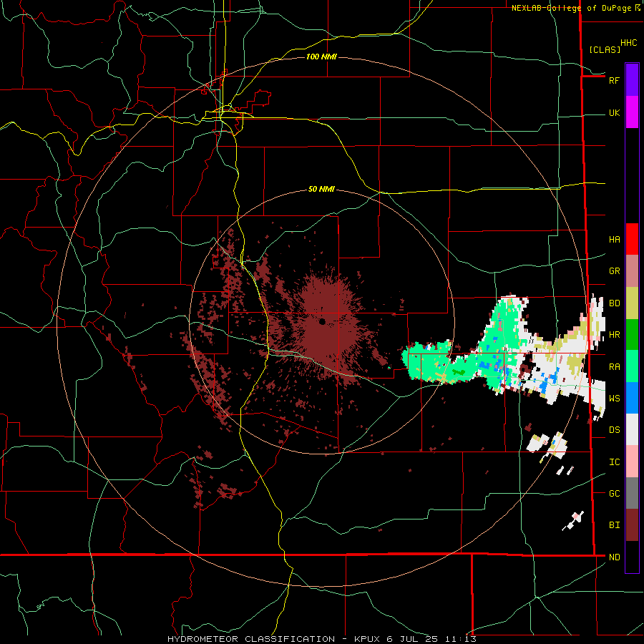The width and height of the screenshot is (644, 644).
Task: Click the WS blue legend color block
Action: (632, 398)
